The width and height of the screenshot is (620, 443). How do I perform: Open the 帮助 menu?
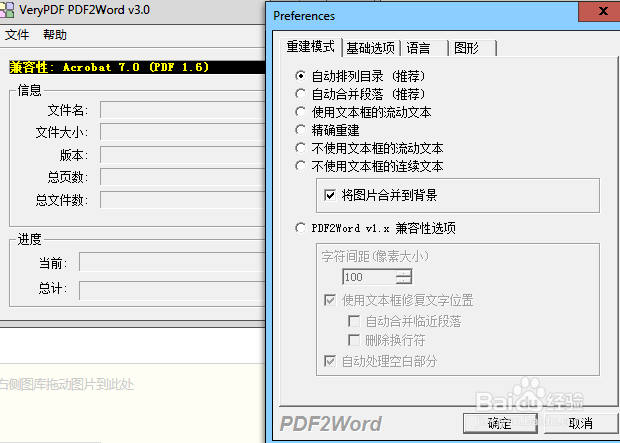(x=55, y=35)
